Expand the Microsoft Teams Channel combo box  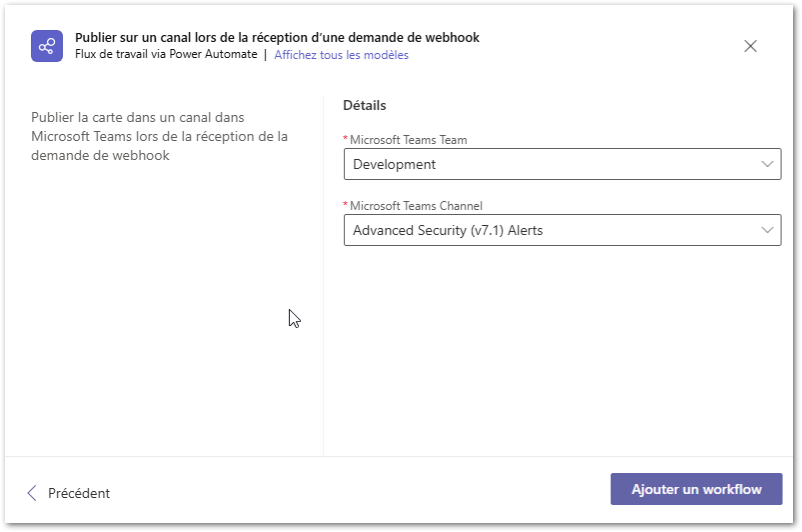[561, 230]
